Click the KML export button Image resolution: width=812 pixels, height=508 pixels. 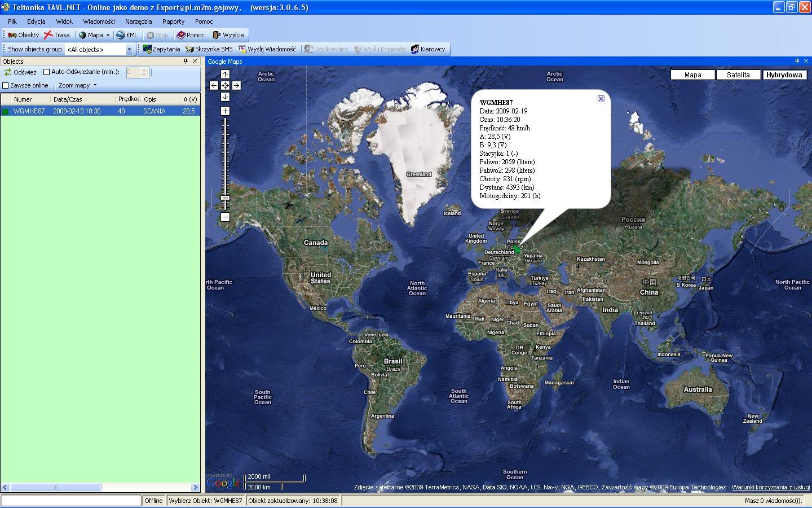click(127, 35)
